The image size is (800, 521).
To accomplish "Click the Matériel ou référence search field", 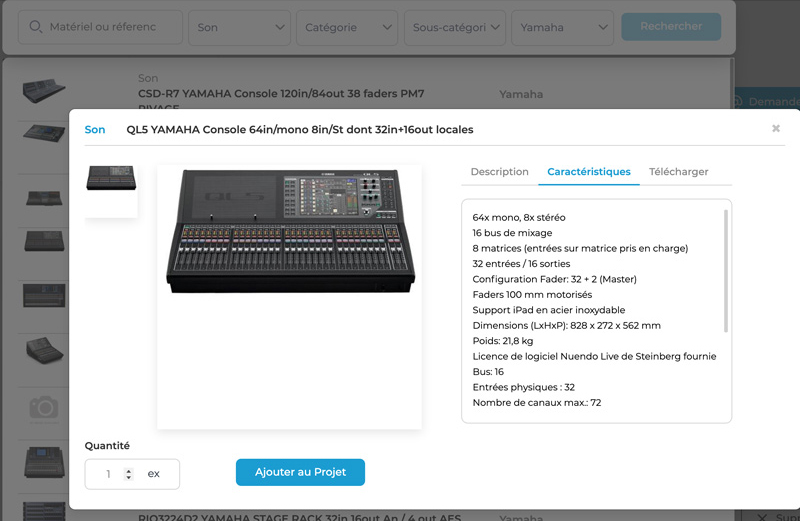I will (x=100, y=27).
